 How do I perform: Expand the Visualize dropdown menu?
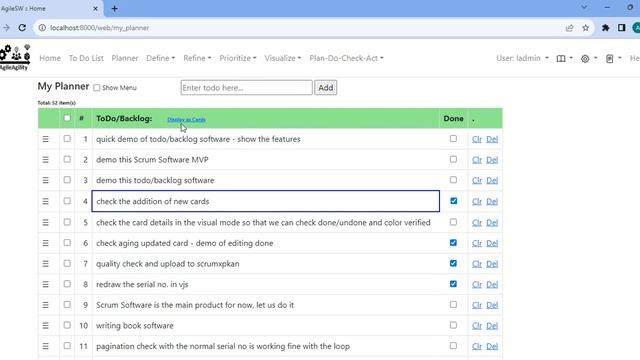point(282,58)
